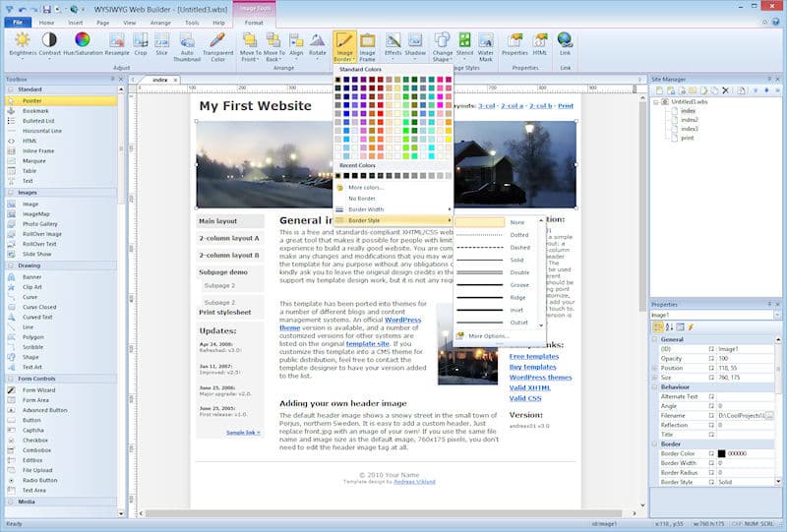Select index2 page in Site Manager
787x532 pixels.
coord(689,120)
